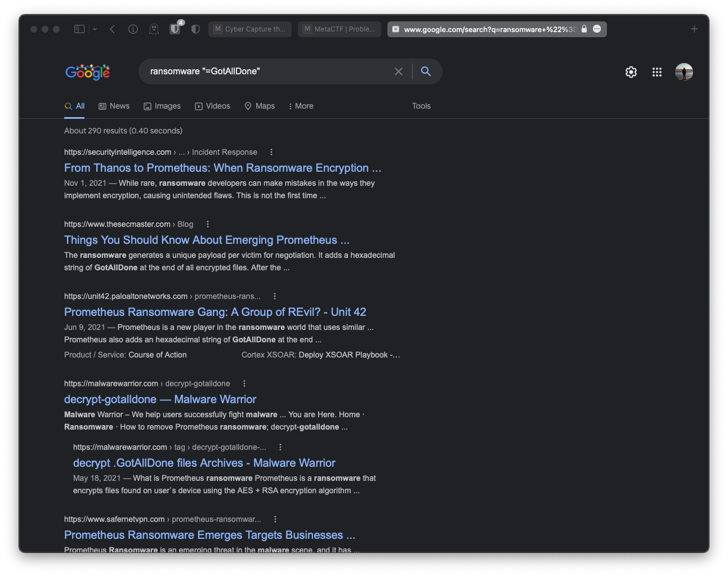Open options for malwarewarrior.com tag result
This screenshot has height=576, width=728.
[280, 447]
